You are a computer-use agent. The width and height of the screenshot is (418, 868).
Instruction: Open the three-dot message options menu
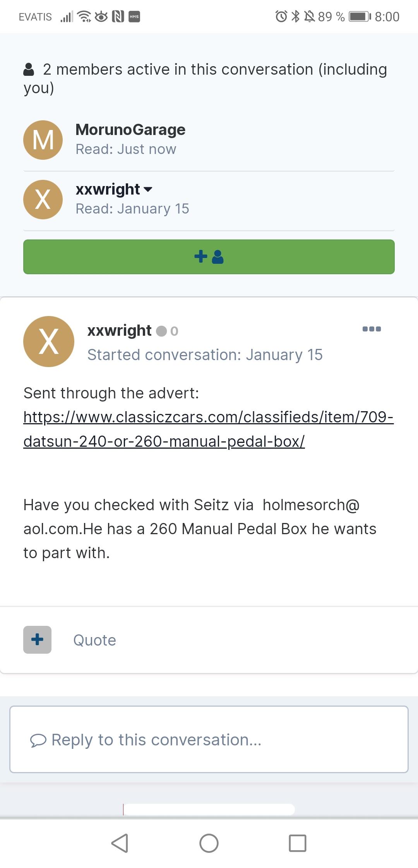tap(372, 329)
